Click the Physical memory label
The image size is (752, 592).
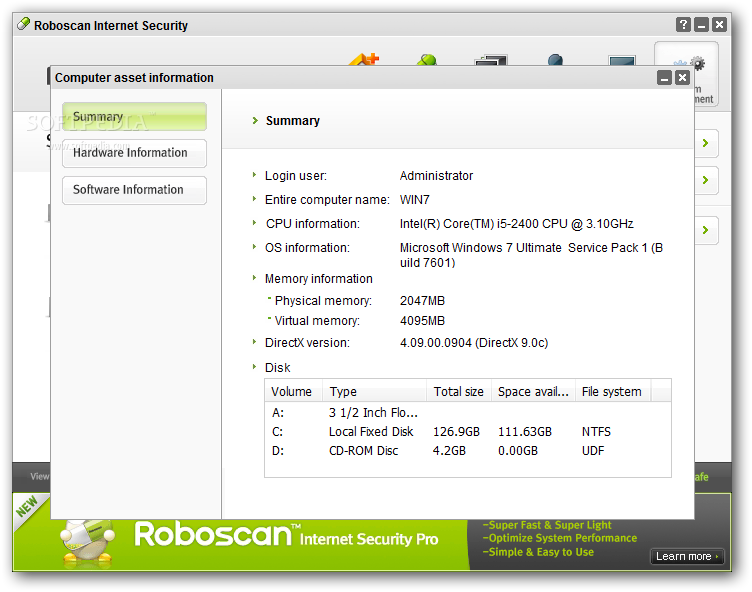tap(323, 301)
